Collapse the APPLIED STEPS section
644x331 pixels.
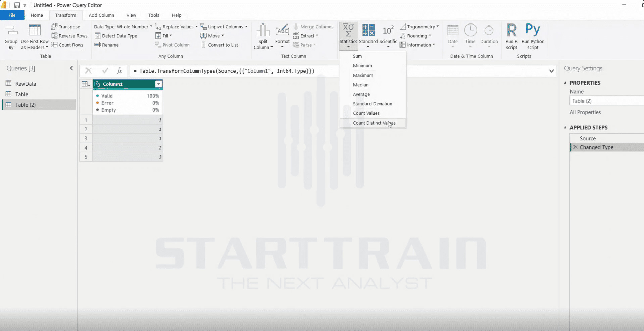point(565,127)
